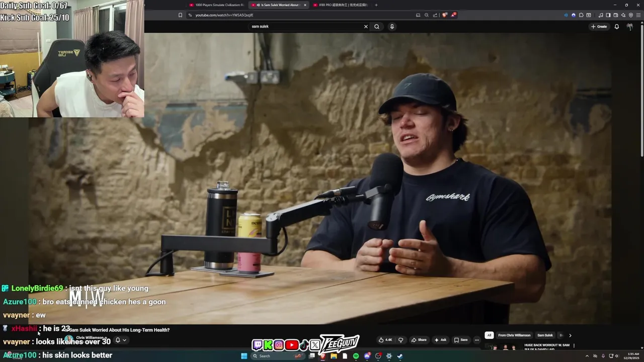Open the Brave wallet icon
This screenshot has height=362, width=644.
pyautogui.click(x=616, y=15)
